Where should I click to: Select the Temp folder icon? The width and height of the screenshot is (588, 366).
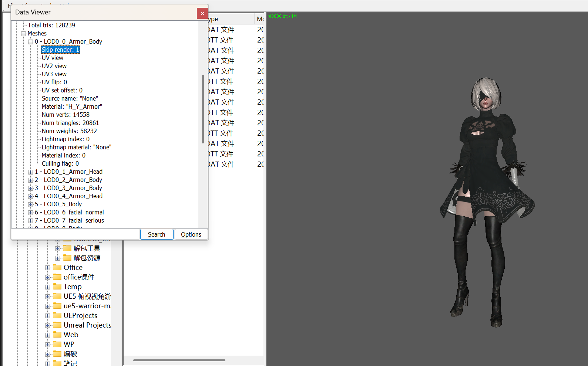57,287
